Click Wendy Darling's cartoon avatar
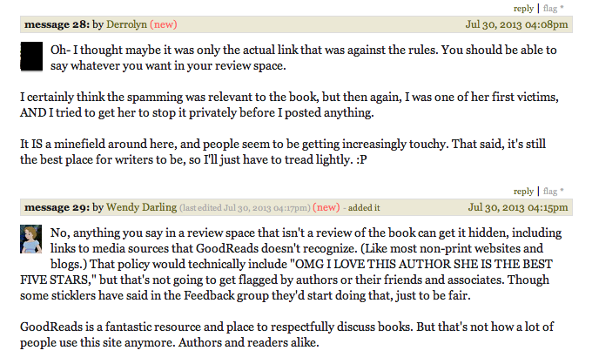 (x=31, y=239)
